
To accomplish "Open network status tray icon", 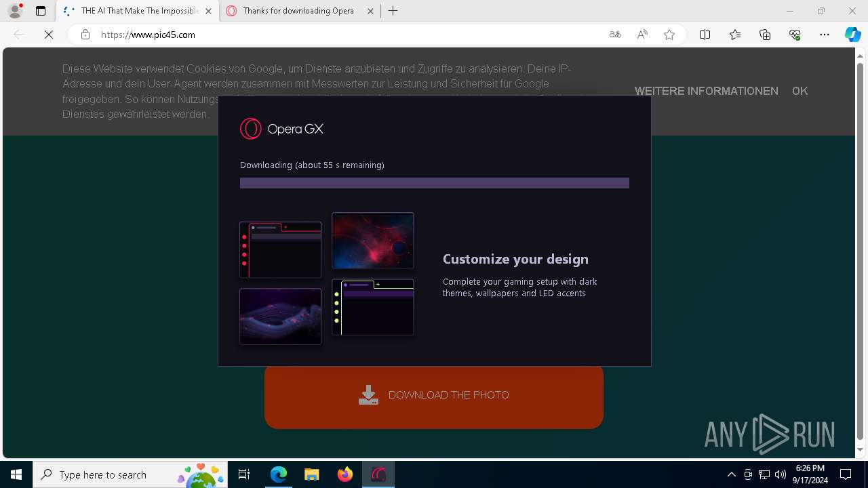I will (764, 474).
